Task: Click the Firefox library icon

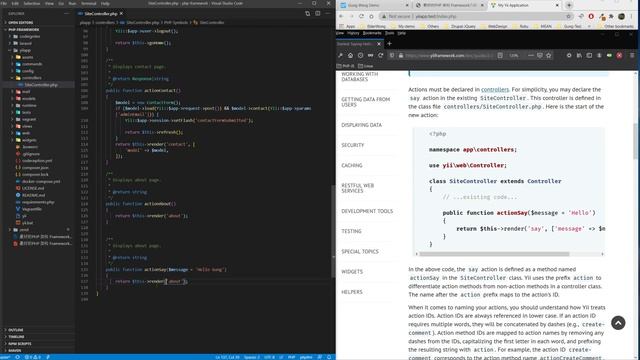Action: pos(579,56)
